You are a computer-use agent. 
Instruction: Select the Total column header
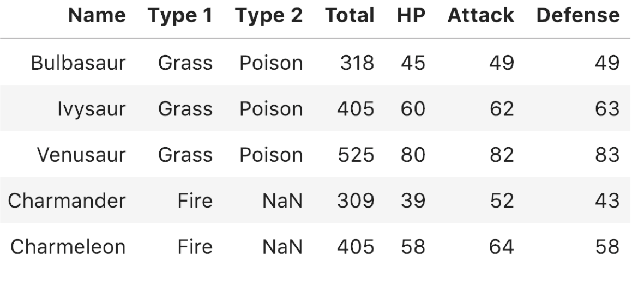pyautogui.click(x=350, y=16)
